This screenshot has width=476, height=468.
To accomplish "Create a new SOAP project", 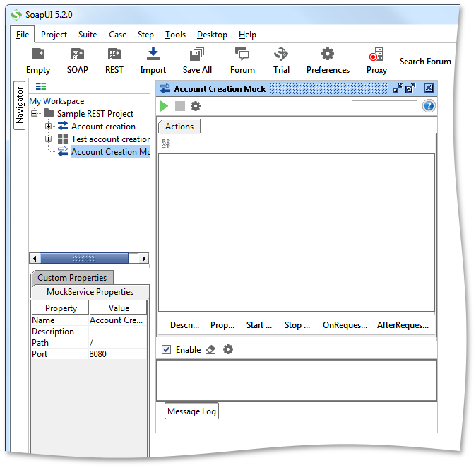I will click(x=78, y=61).
